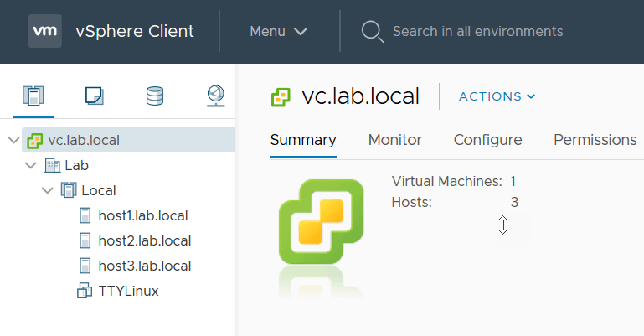This screenshot has height=336, width=644.
Task: Click the Virtual Machines count value 1
Action: pyautogui.click(x=513, y=181)
